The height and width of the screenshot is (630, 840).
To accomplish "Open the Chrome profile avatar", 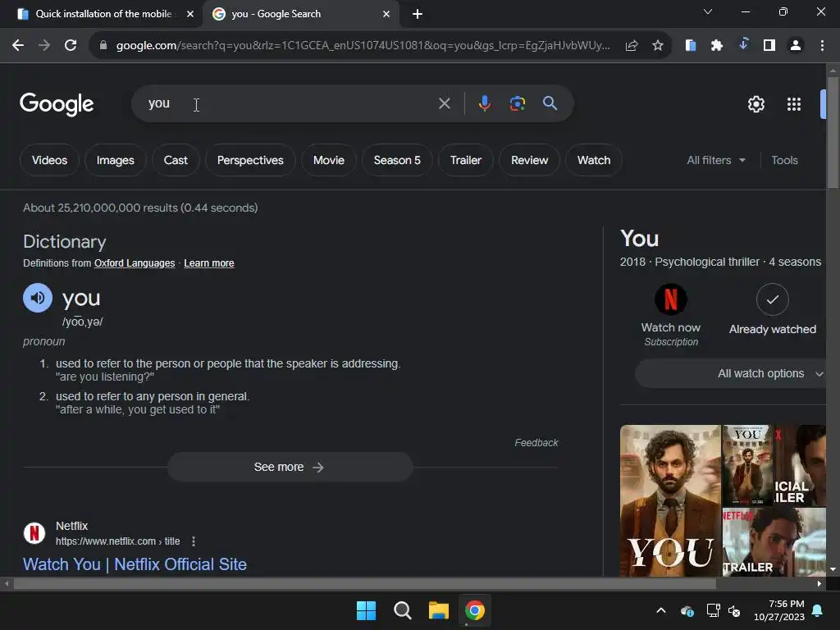I will (796, 46).
